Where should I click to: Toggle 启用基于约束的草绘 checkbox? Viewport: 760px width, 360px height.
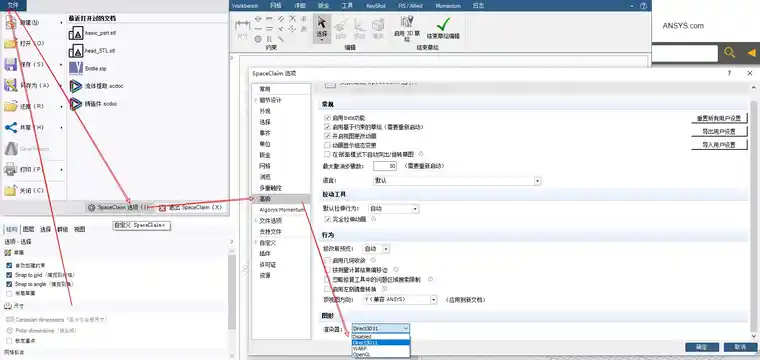(x=327, y=127)
